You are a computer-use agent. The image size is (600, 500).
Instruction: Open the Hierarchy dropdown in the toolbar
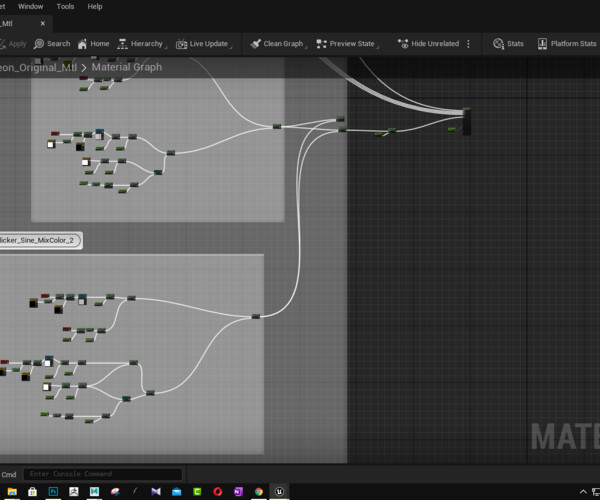pyautogui.click(x=142, y=44)
